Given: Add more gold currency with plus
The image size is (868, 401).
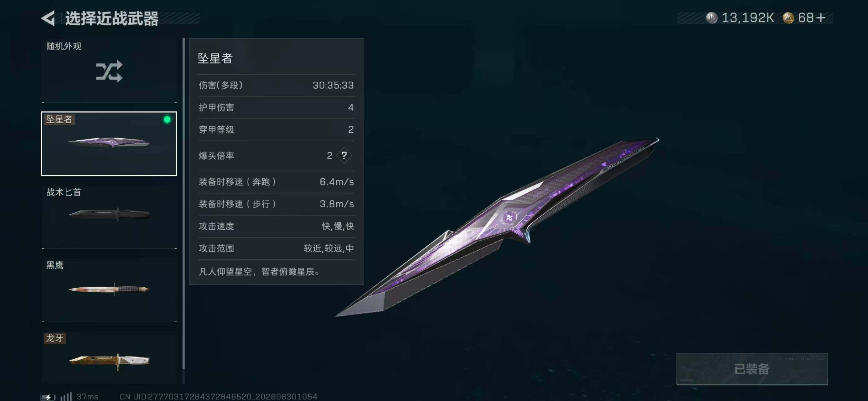Looking at the screenshot, I should pos(821,18).
